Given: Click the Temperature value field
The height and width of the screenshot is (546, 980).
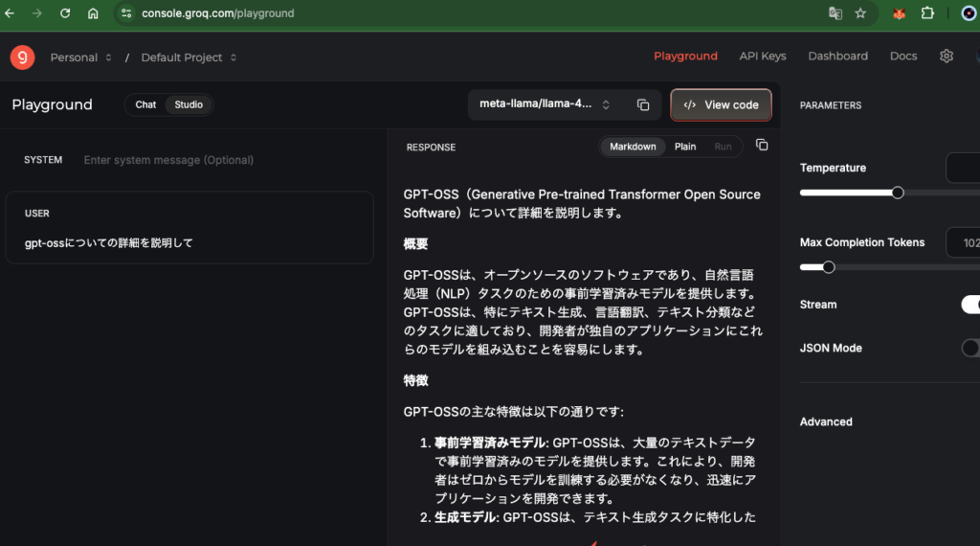Looking at the screenshot, I should pyautogui.click(x=963, y=168).
